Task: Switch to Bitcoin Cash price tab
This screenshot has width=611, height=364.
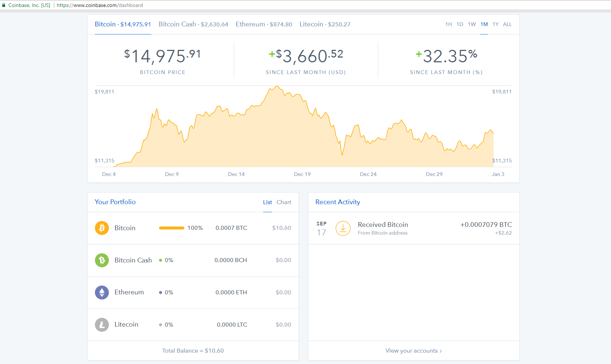Action: 194,24
